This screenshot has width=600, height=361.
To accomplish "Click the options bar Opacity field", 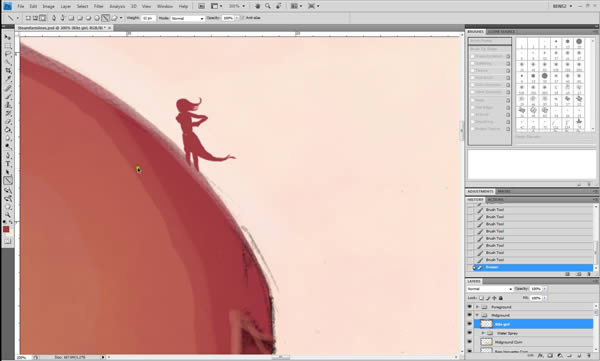I will pos(228,18).
